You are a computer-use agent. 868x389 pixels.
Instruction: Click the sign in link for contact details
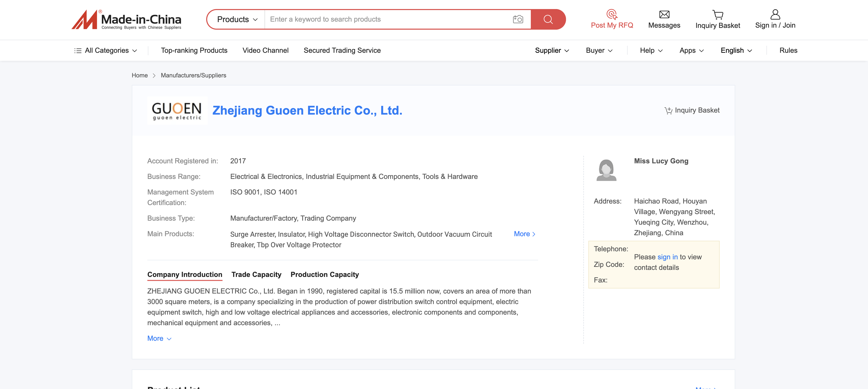(x=667, y=257)
